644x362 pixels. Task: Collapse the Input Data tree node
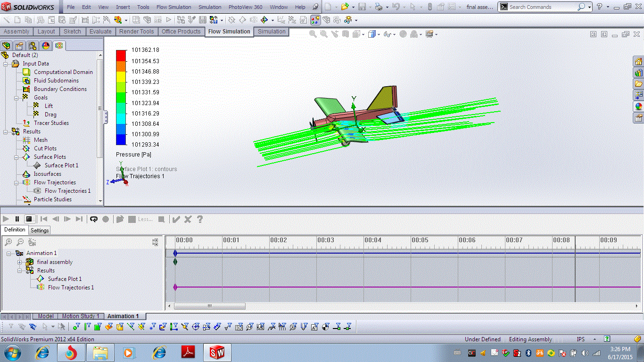tap(6, 64)
